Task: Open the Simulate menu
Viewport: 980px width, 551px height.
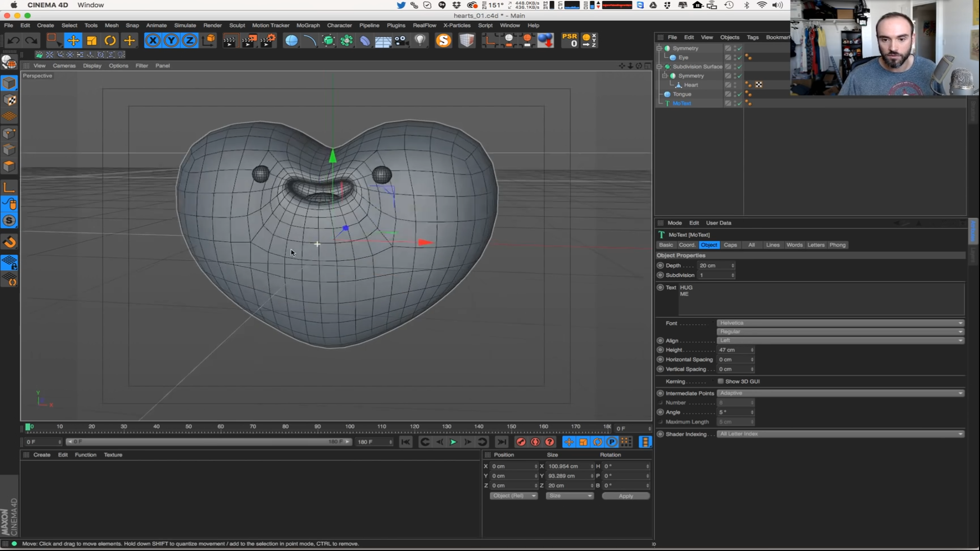Action: click(185, 26)
